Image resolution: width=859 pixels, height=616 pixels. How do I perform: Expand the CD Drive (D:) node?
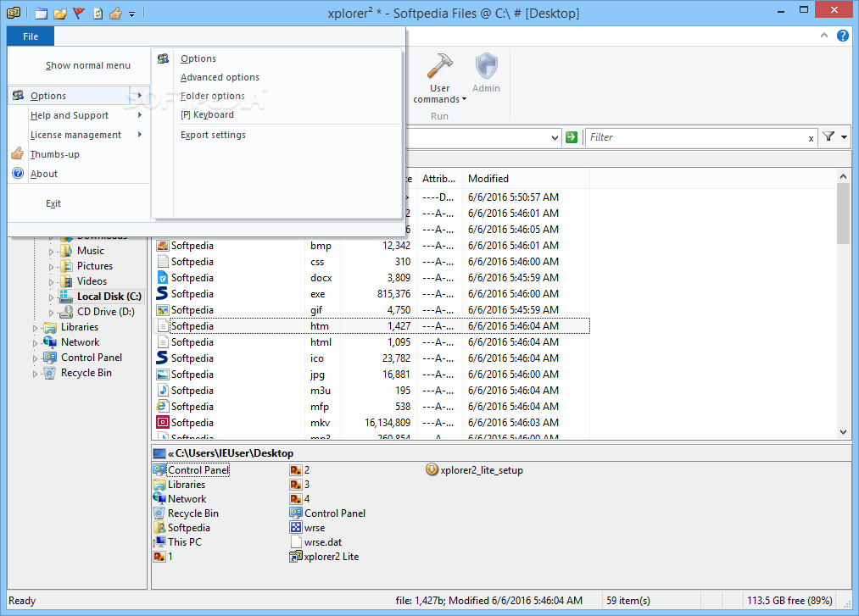pyautogui.click(x=52, y=314)
